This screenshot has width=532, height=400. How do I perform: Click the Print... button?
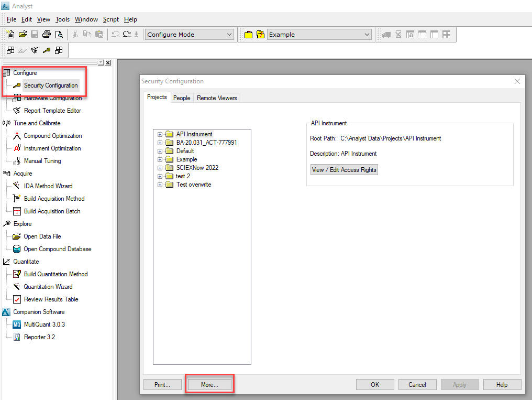[x=162, y=385]
